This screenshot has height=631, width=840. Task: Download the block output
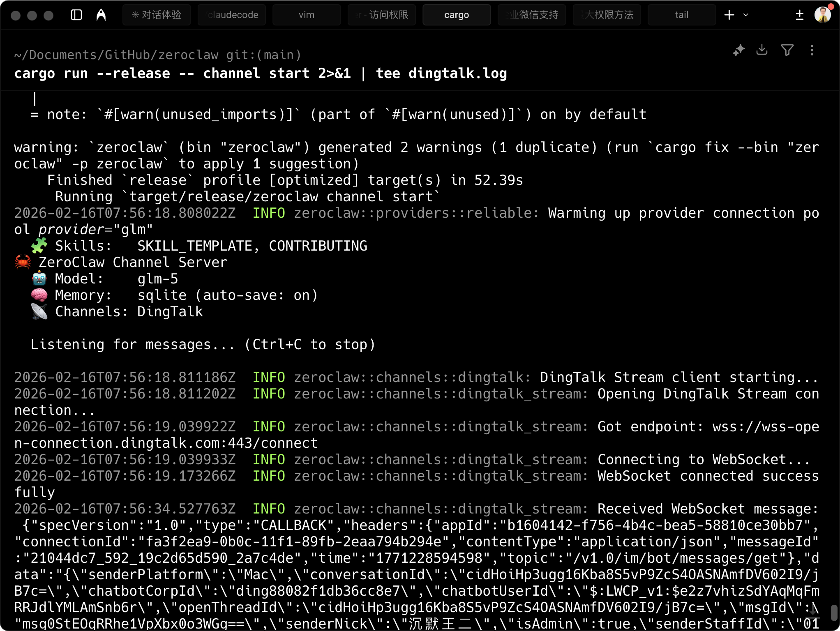[762, 50]
